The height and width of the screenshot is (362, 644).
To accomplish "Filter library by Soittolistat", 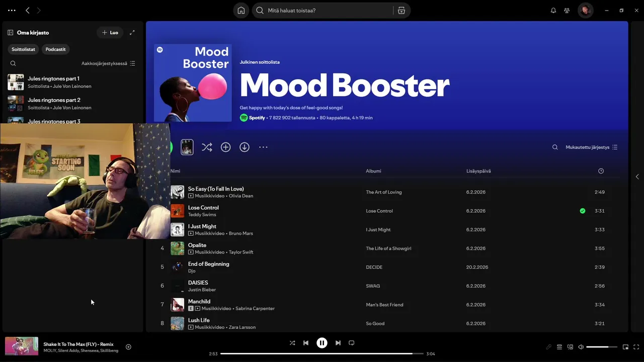I will (x=23, y=49).
